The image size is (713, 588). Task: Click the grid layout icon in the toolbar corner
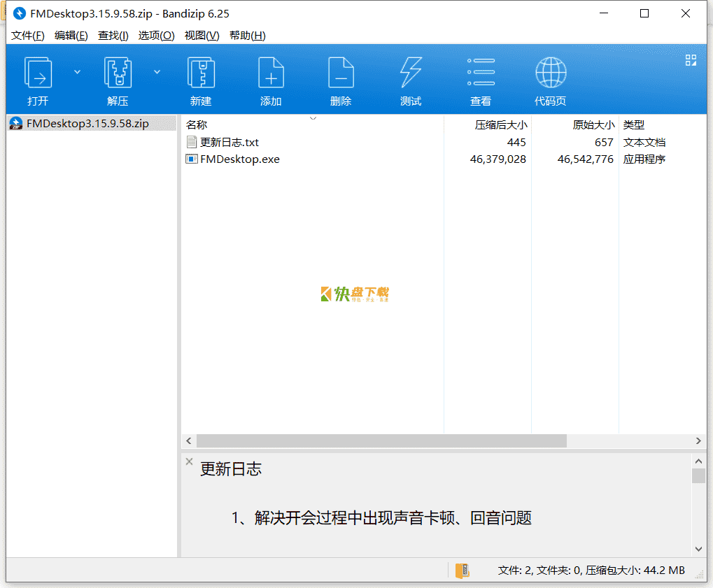click(691, 60)
